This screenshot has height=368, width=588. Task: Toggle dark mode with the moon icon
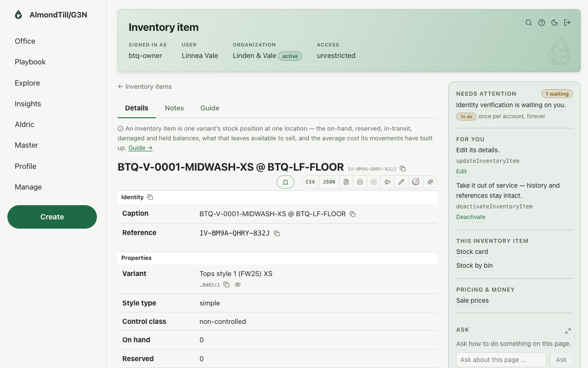(554, 23)
